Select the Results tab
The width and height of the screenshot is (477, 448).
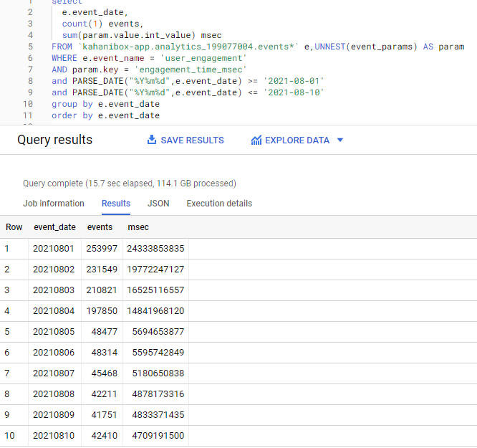tap(116, 204)
